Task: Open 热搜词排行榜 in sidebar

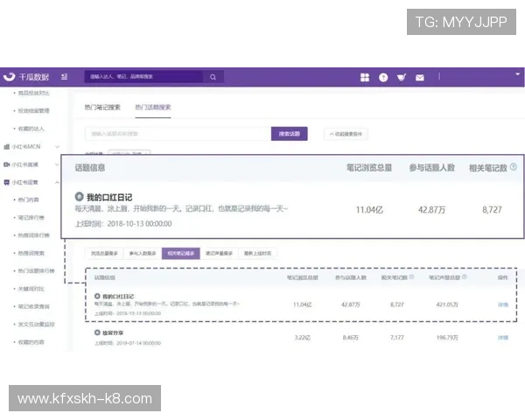Action: click(x=34, y=235)
